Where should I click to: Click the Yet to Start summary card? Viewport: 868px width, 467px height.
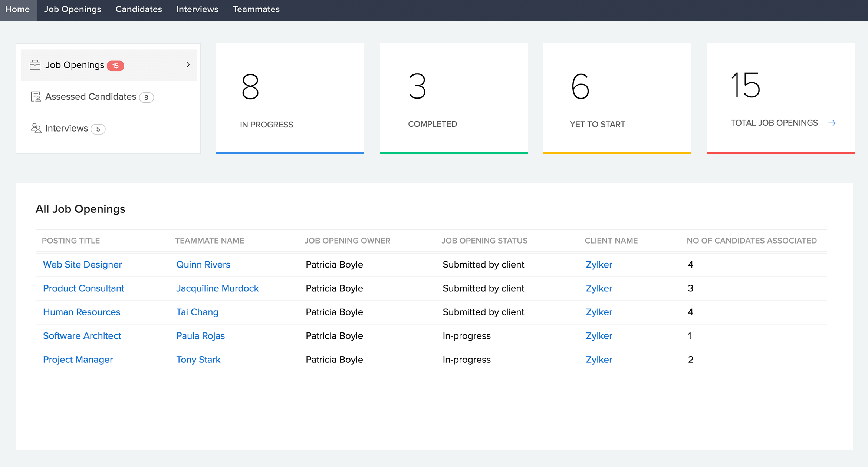[617, 98]
